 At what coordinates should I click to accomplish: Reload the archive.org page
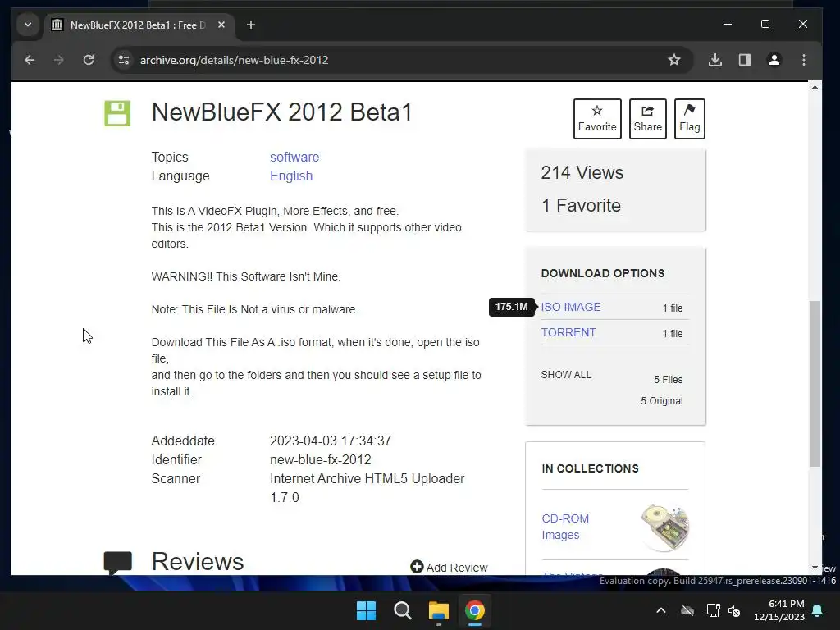(x=89, y=60)
